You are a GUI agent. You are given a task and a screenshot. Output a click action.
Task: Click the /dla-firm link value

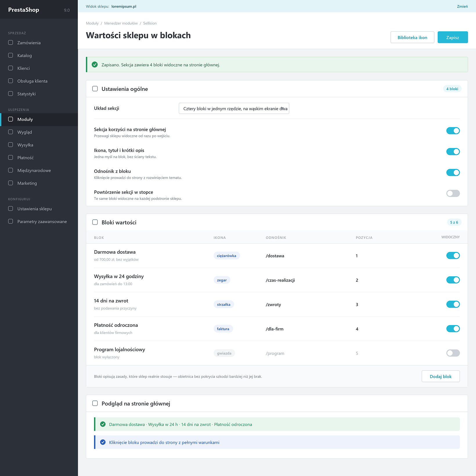tap(275, 329)
